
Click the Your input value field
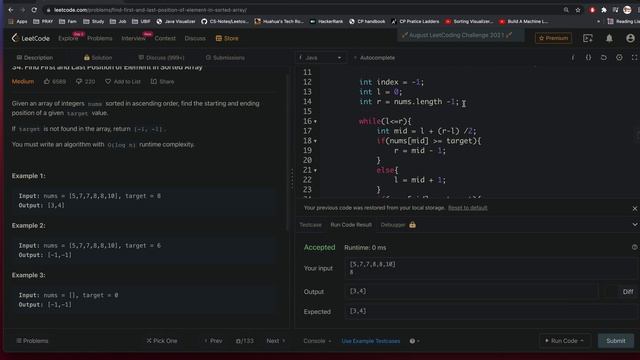[x=490, y=268]
